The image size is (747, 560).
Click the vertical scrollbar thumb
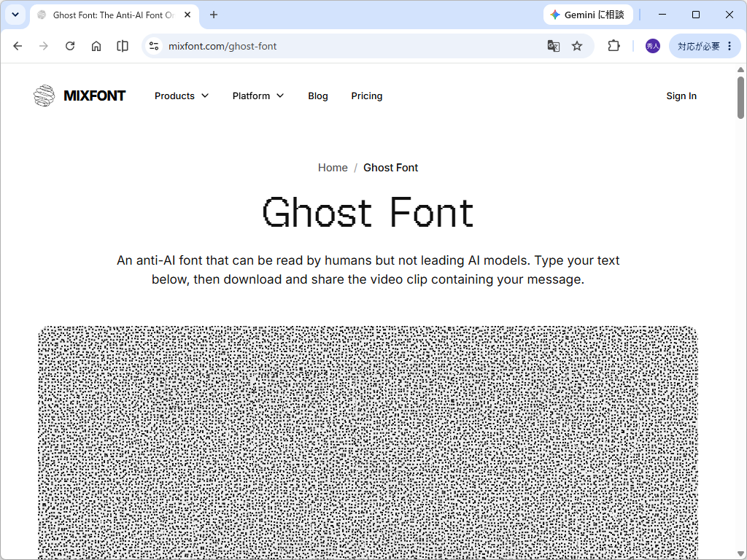click(x=740, y=97)
